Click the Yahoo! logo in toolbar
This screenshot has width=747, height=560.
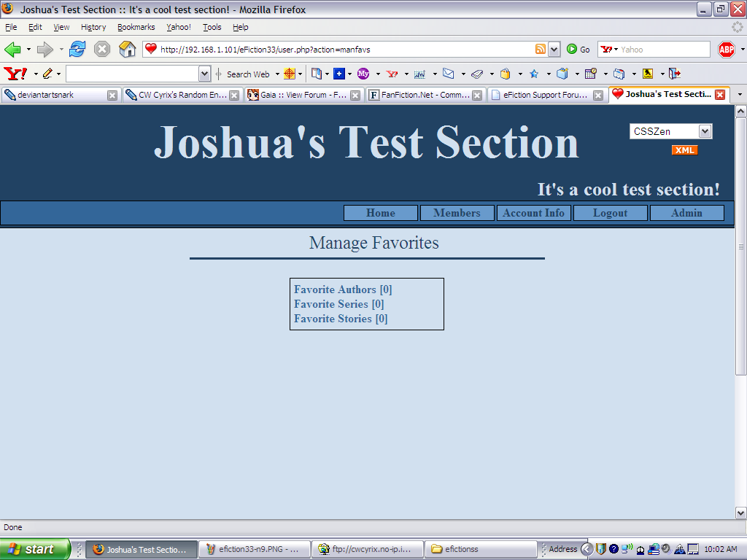pyautogui.click(x=15, y=74)
